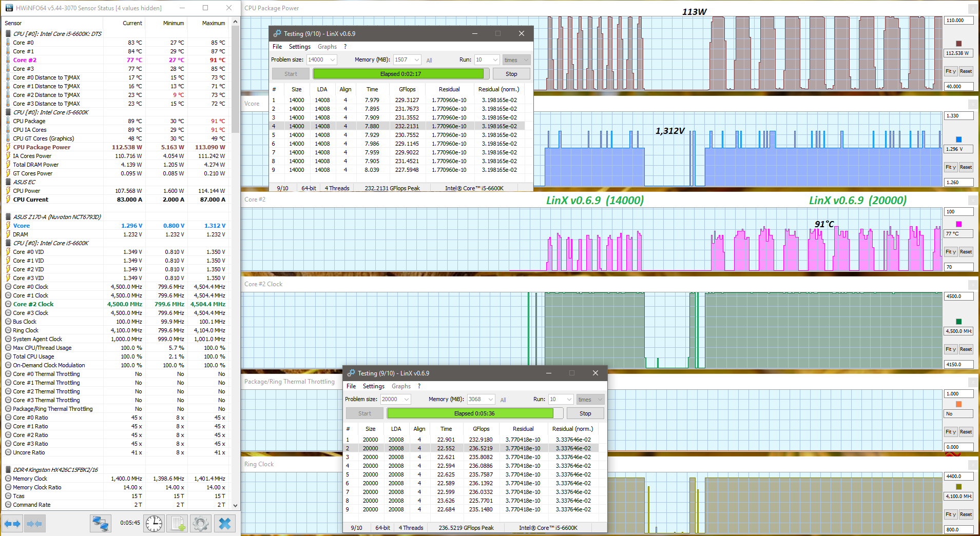
Task: Close the Core #2 temperature graph panel
Action: tap(972, 200)
